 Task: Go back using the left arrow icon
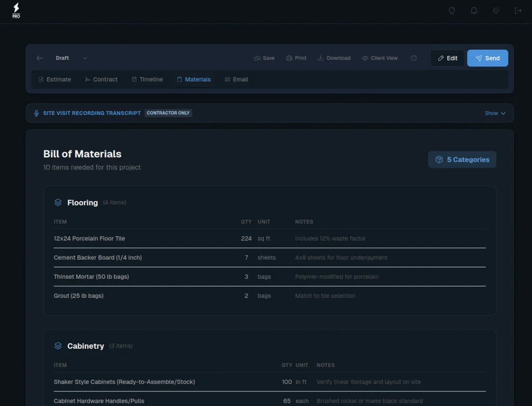pyautogui.click(x=40, y=58)
